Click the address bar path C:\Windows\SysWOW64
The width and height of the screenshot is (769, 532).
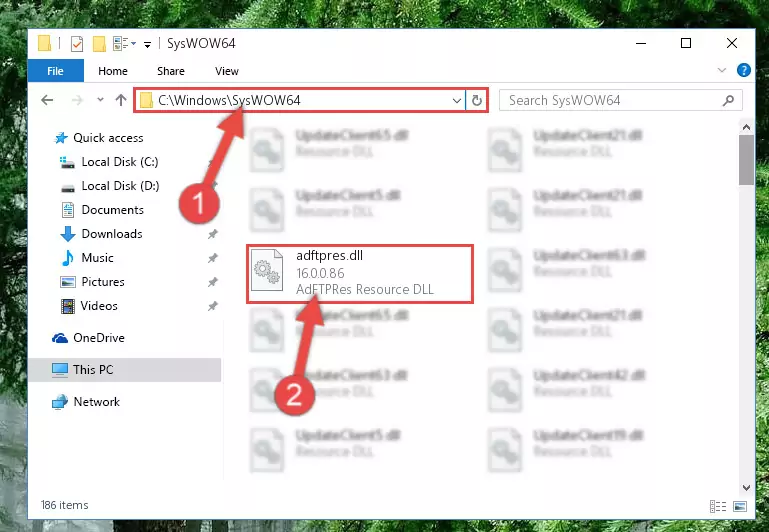(x=229, y=100)
